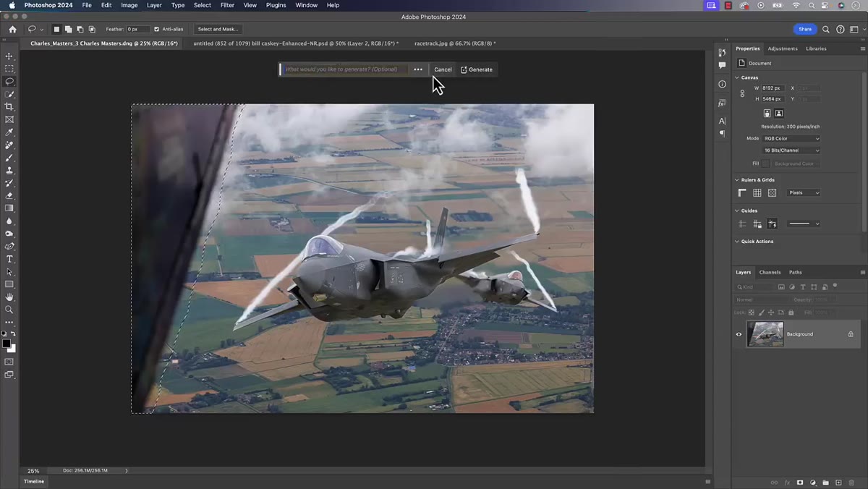Select the Clone Stamp tool
The image size is (868, 489).
pos(9,170)
